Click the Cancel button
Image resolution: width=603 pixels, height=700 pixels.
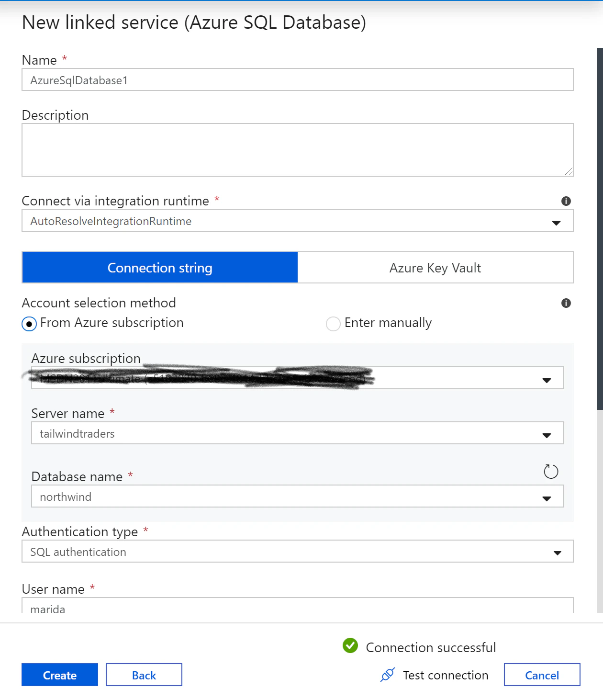click(542, 675)
